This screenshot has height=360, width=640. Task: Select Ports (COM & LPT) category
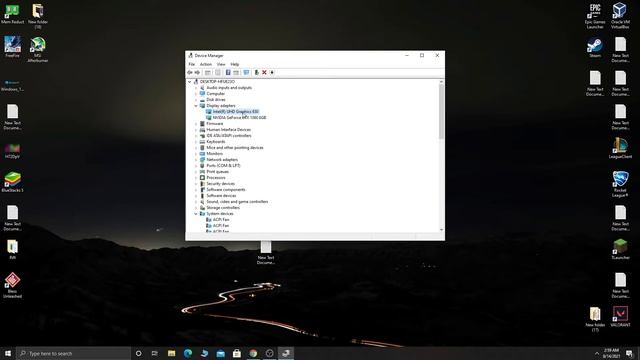[223, 166]
